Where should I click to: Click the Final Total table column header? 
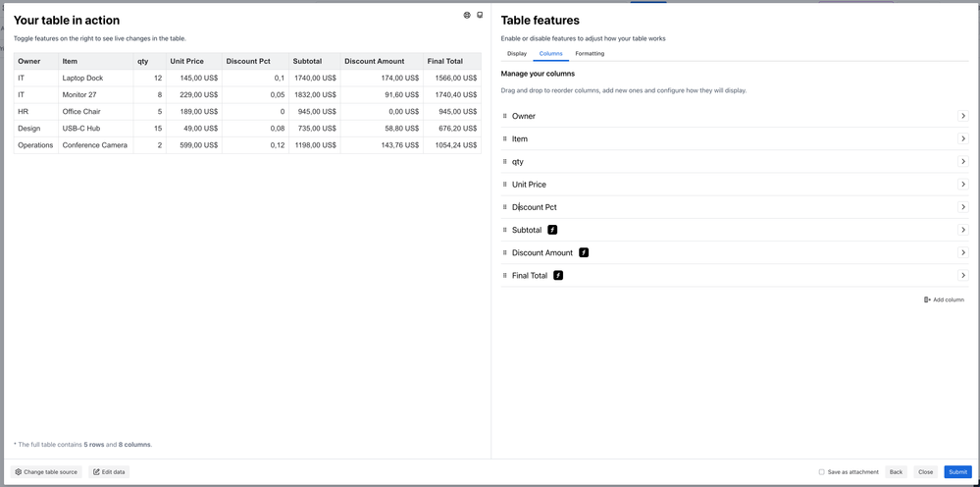[x=452, y=61]
